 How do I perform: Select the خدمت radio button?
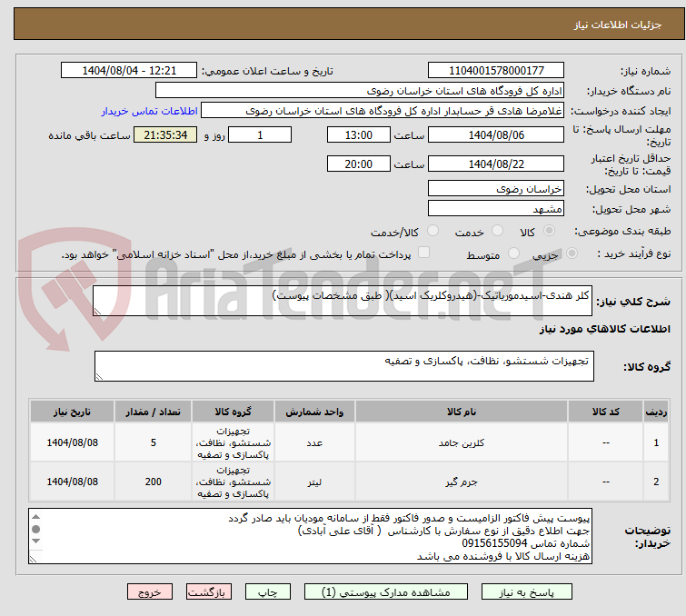pos(497,231)
